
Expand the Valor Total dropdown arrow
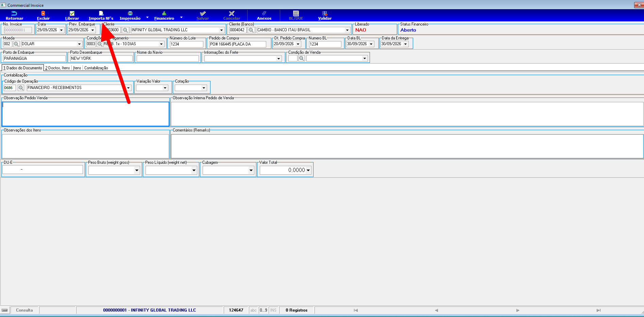[308, 170]
